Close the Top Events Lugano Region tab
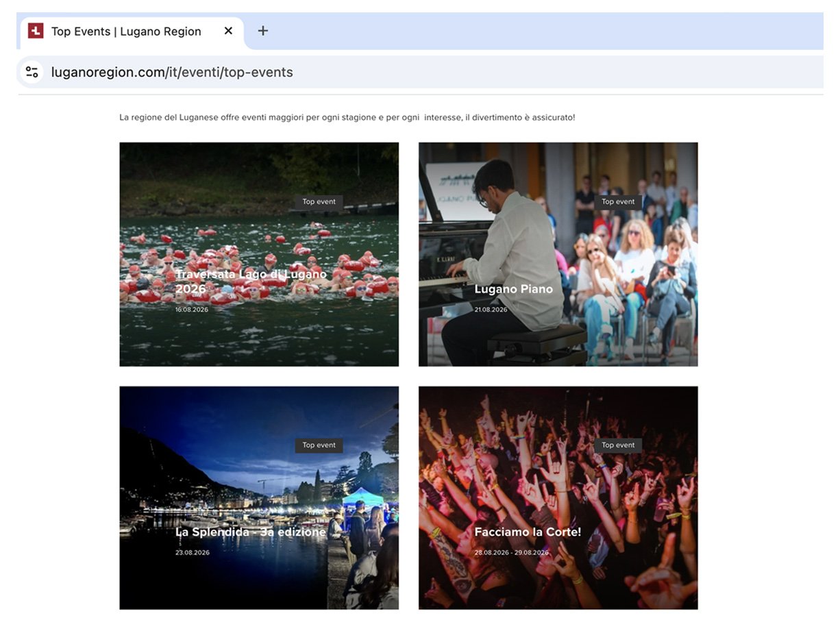840x644 pixels. point(228,31)
